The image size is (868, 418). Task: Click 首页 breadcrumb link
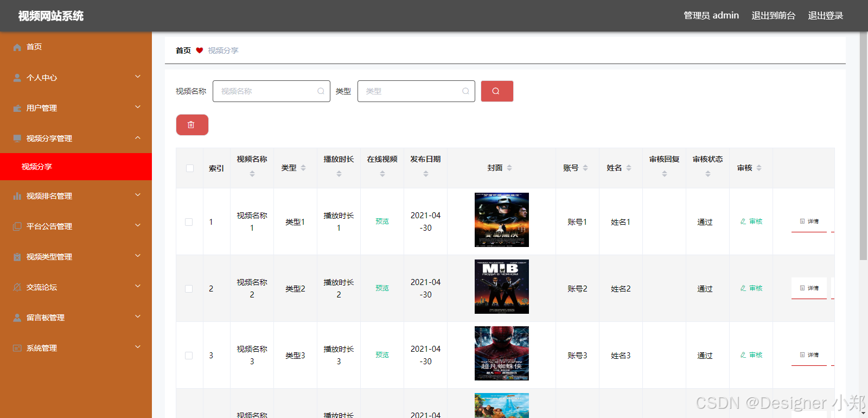click(183, 50)
